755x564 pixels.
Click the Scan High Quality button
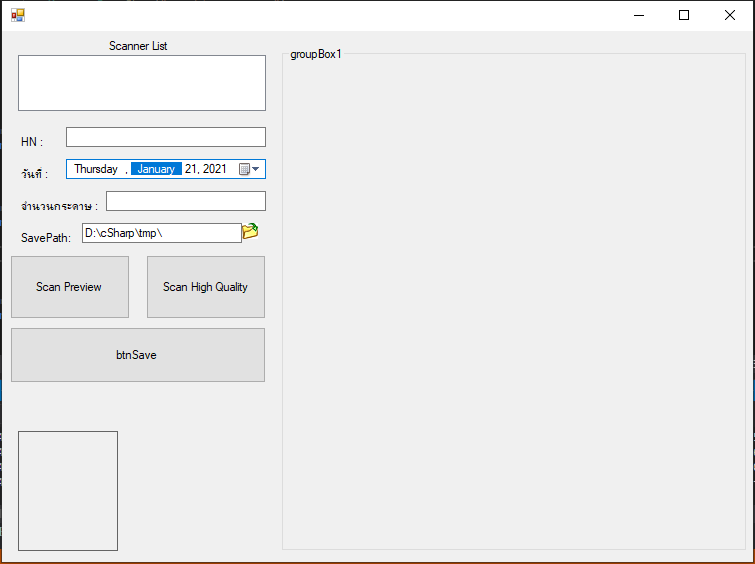click(206, 287)
